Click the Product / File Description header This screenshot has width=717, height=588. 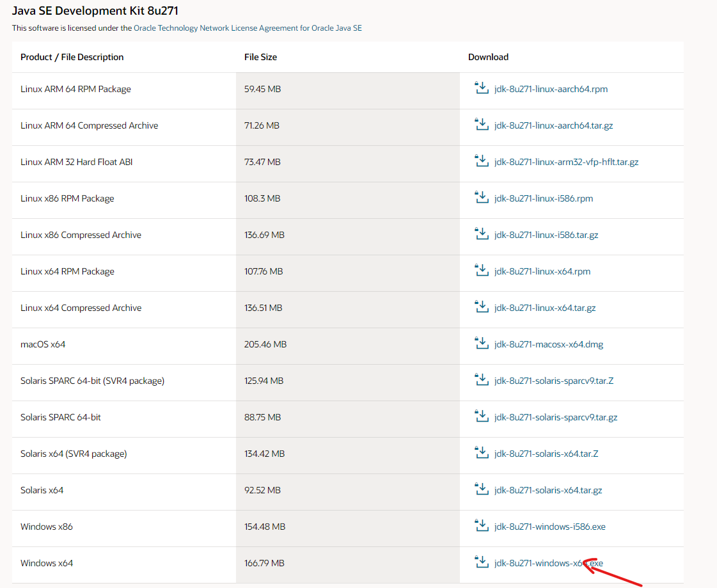click(x=72, y=57)
